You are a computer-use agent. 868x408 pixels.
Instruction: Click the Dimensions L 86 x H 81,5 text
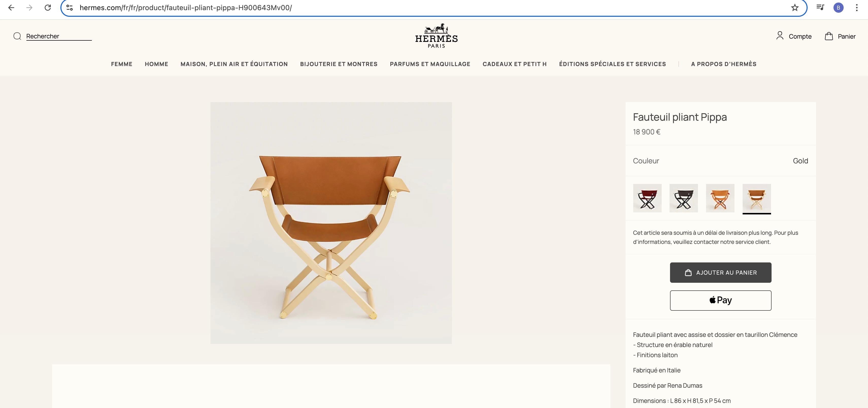point(682,401)
